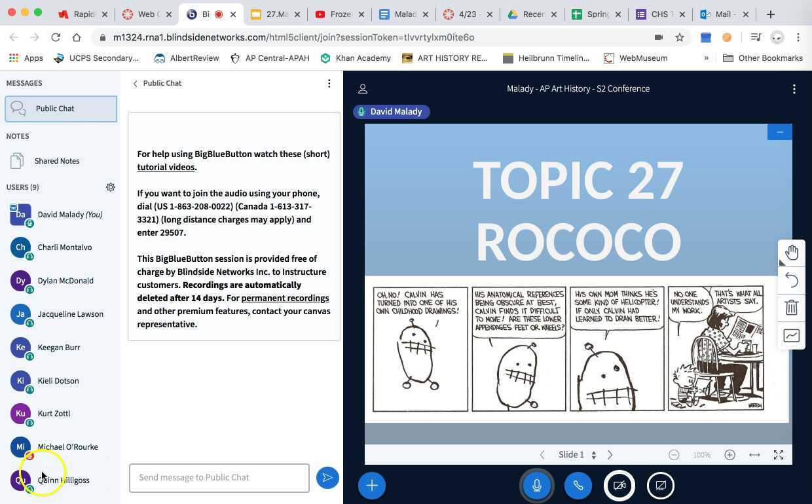Toggle multi-user whiteboard mode
Image resolution: width=812 pixels, height=504 pixels.
coord(791,335)
